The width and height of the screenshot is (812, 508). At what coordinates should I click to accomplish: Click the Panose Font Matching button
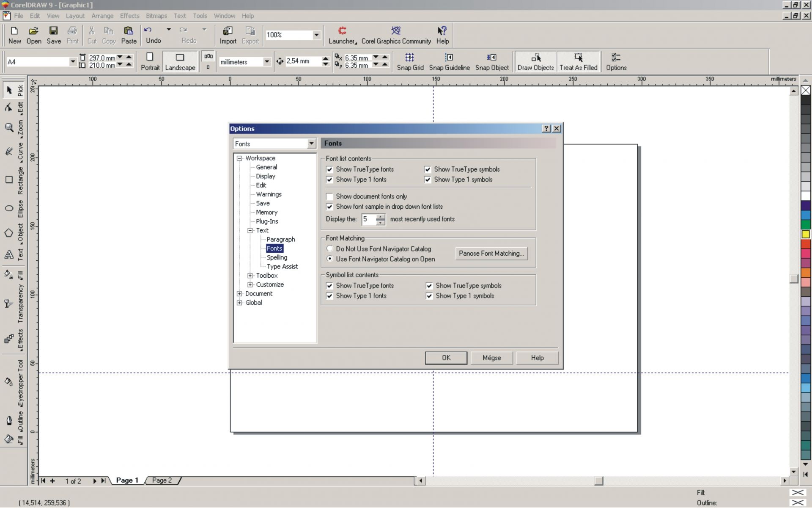pyautogui.click(x=491, y=254)
